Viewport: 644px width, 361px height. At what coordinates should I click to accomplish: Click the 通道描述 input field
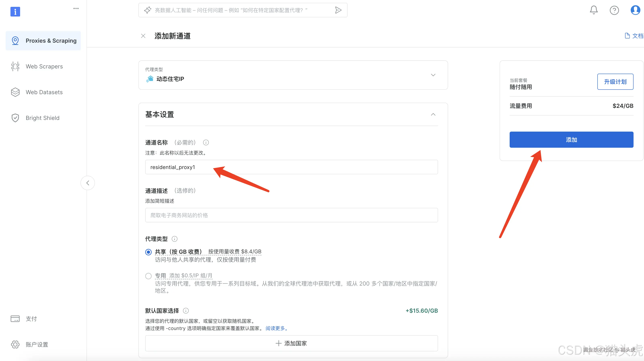(x=291, y=215)
